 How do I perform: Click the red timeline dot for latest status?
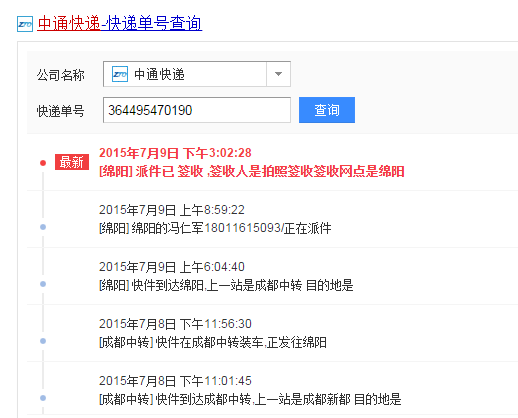pos(43,163)
